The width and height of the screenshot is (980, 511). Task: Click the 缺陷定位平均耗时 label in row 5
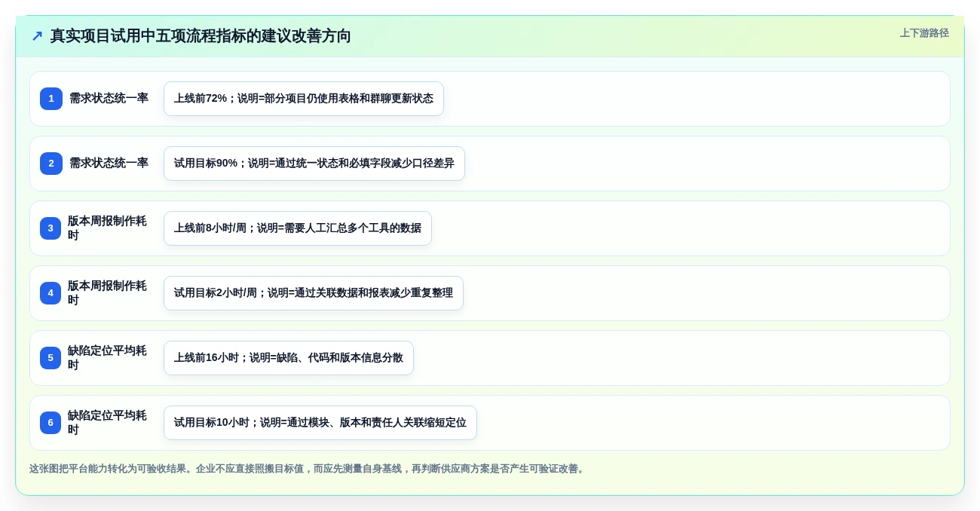click(108, 358)
